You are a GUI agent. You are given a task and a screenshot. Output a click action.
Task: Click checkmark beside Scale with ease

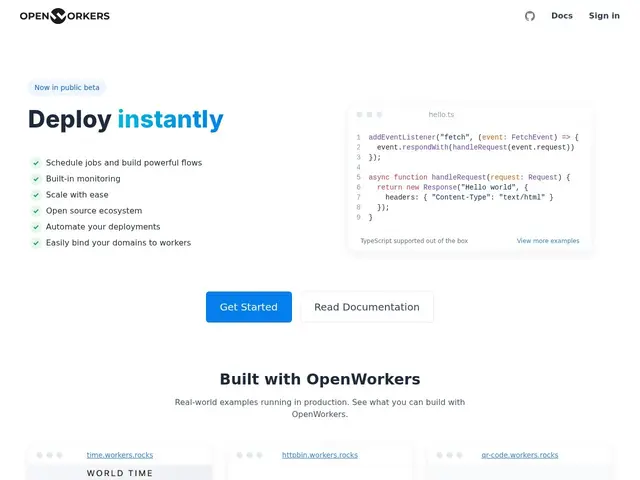click(x=36, y=195)
